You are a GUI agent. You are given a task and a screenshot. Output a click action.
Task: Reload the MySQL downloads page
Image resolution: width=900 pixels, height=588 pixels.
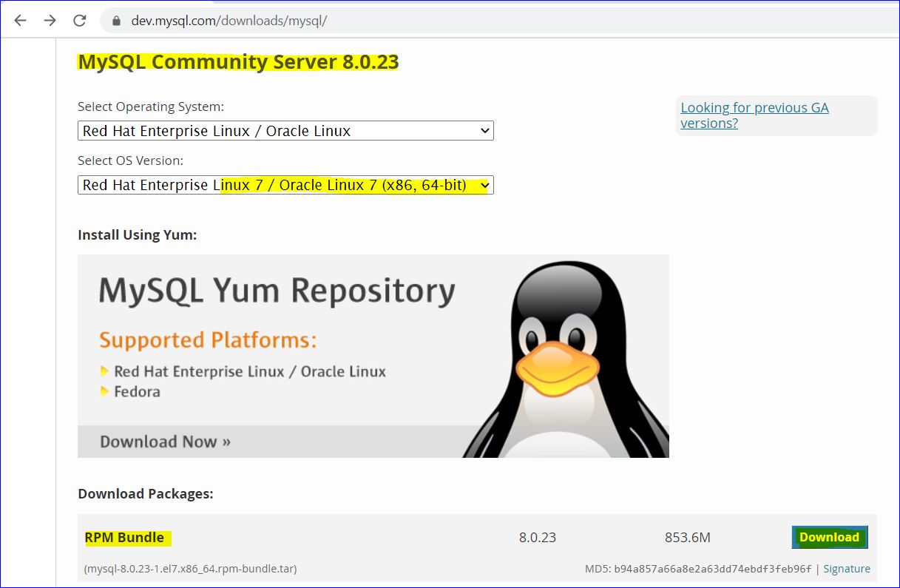[x=80, y=21]
